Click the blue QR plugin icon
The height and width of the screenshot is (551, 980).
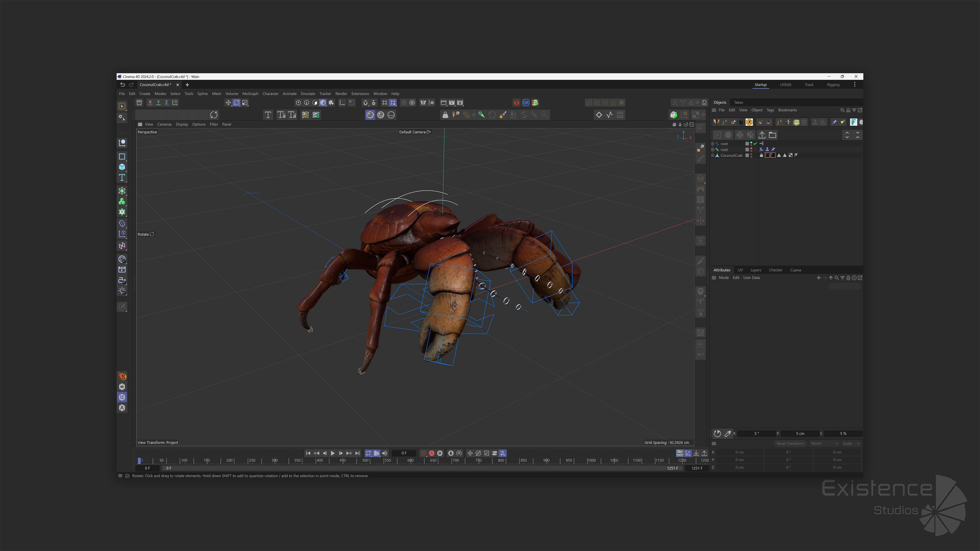click(x=526, y=103)
